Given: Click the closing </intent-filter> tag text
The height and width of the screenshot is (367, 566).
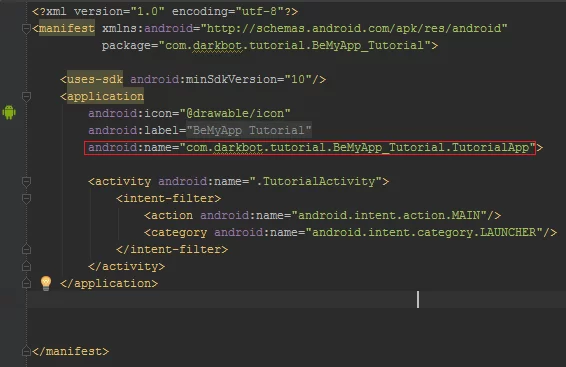Looking at the screenshot, I should click(x=172, y=249).
